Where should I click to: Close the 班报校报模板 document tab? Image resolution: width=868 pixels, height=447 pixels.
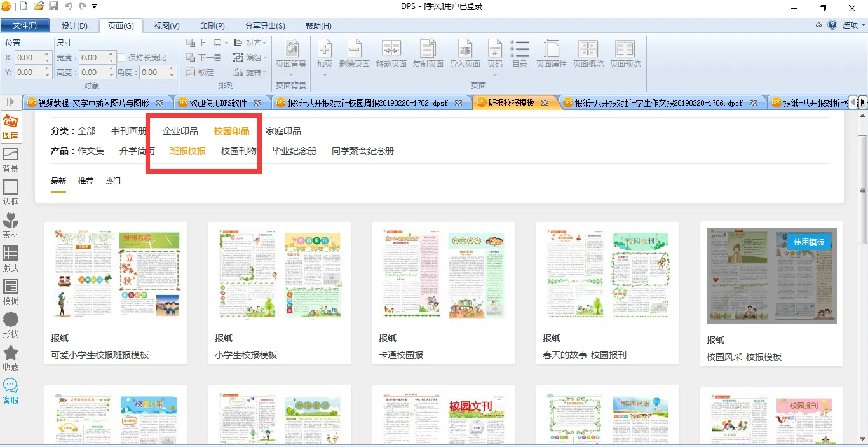click(545, 103)
